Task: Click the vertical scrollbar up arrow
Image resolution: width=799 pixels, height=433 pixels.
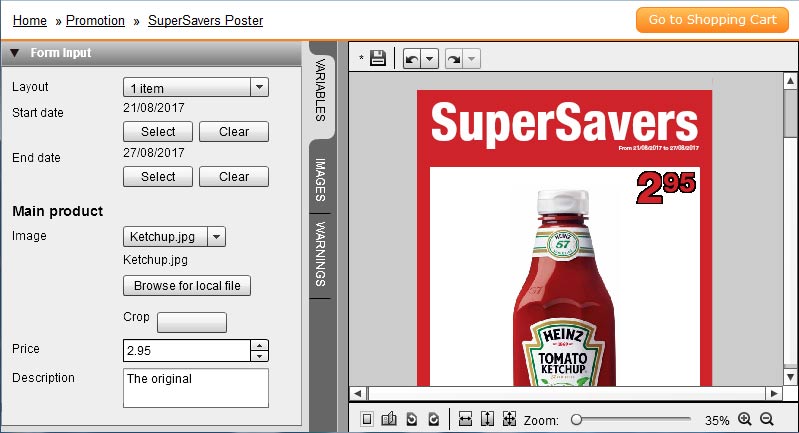Action: coord(790,80)
